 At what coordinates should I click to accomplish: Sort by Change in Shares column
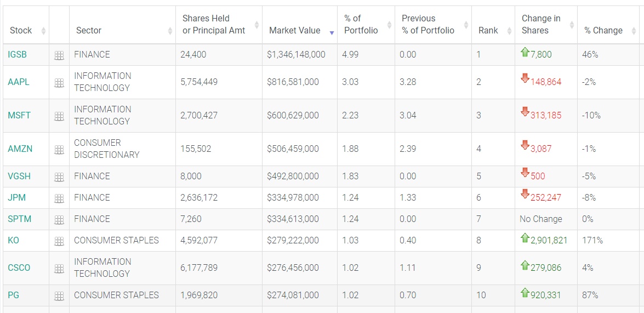(541, 25)
